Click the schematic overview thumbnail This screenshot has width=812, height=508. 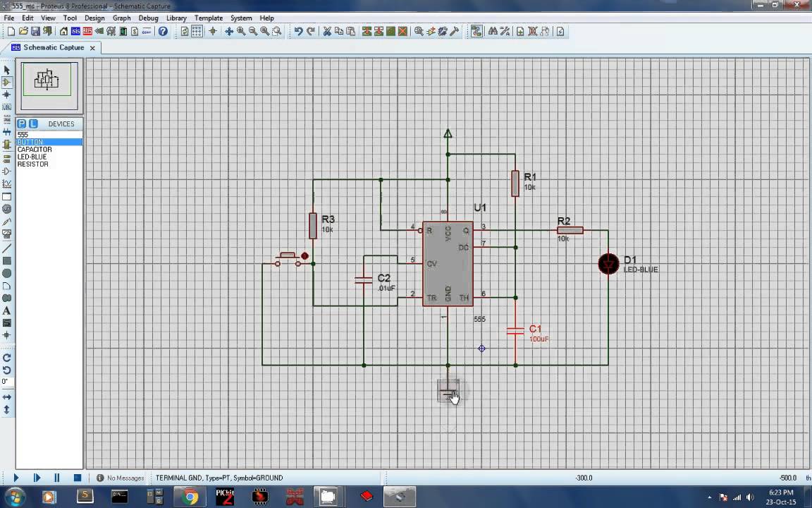(x=49, y=85)
